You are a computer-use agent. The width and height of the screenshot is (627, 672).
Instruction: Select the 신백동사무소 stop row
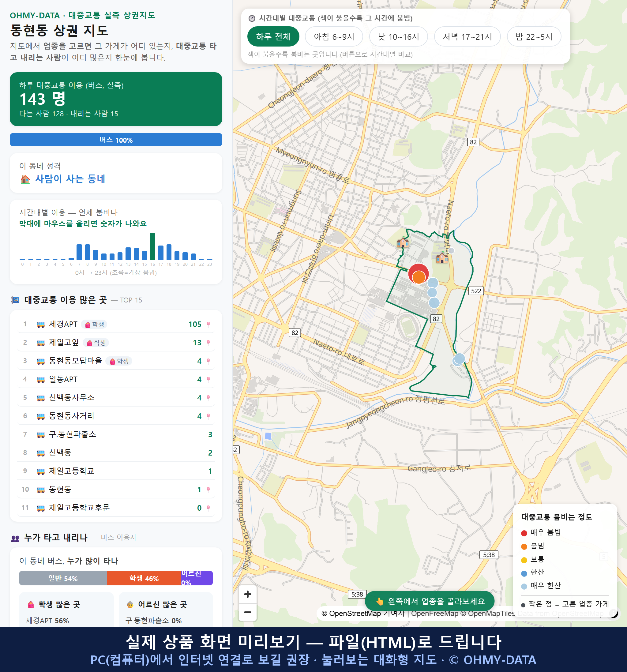click(x=116, y=398)
